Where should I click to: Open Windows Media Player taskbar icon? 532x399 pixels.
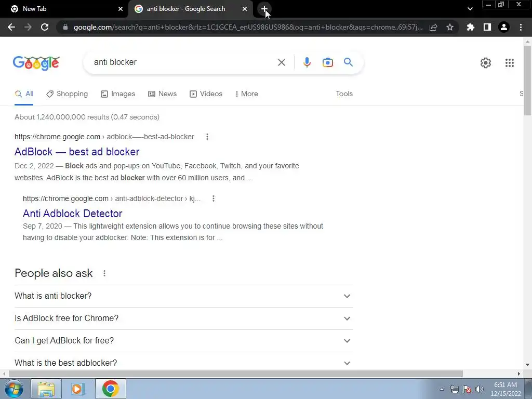coord(78,389)
